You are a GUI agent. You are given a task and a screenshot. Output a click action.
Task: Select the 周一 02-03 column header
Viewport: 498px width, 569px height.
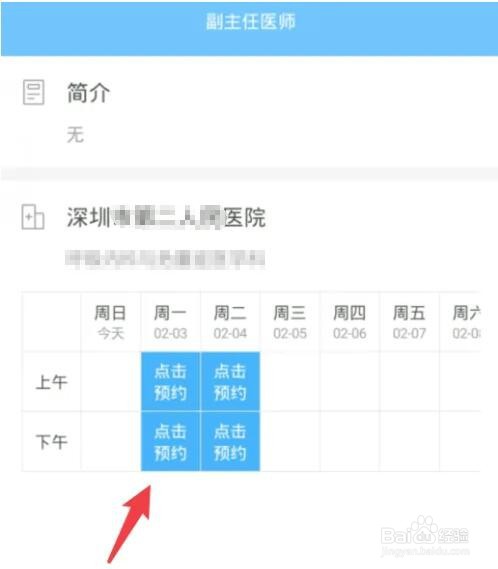171,322
